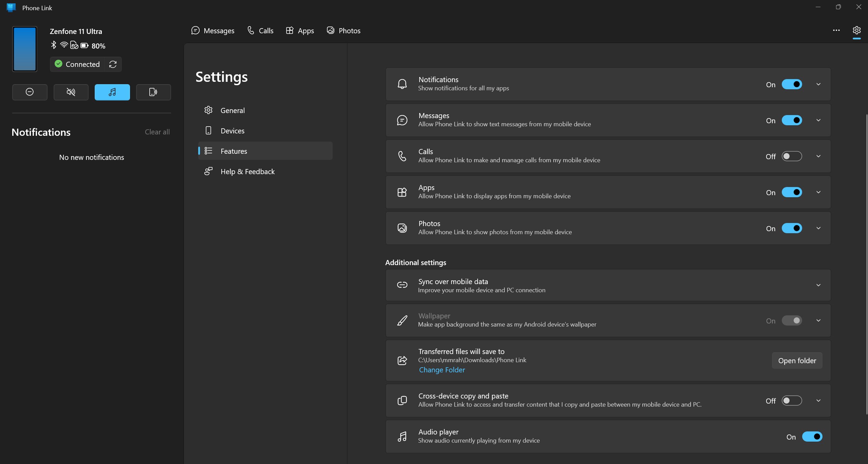Click the Change Folder link
Viewport: 868px width, 464px height.
coord(442,370)
